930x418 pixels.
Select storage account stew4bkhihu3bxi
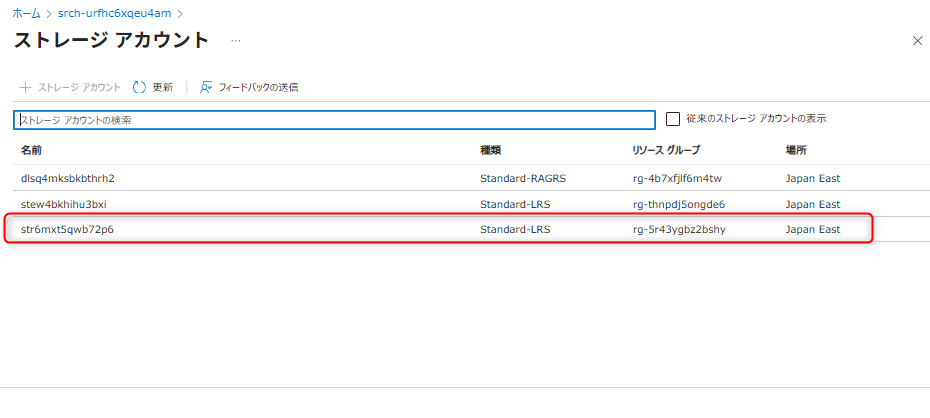click(x=64, y=204)
